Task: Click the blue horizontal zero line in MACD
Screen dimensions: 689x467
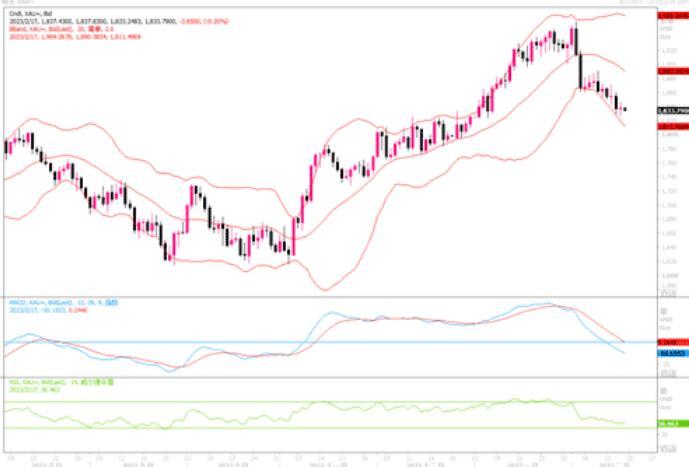Action: coord(300,342)
